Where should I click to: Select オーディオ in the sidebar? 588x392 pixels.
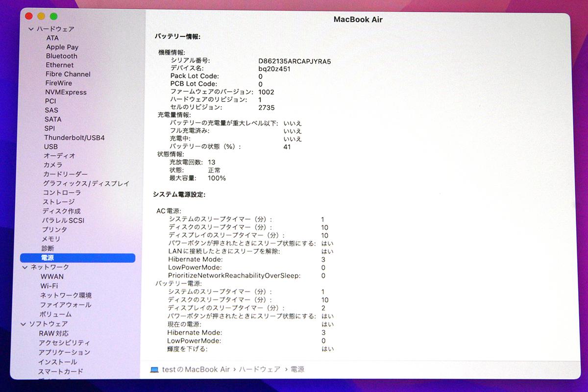[x=60, y=156]
